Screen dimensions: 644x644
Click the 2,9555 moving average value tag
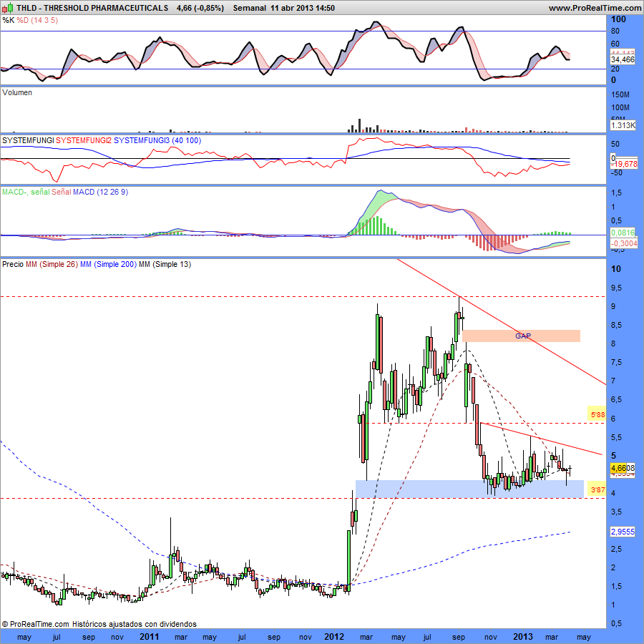point(623,532)
